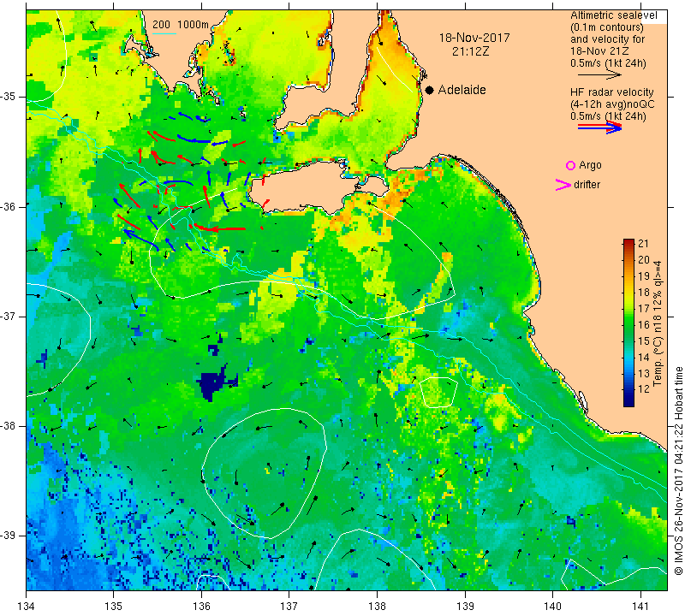Click the 134 longitude axis label
The width and height of the screenshot is (685, 616).
click(x=27, y=607)
